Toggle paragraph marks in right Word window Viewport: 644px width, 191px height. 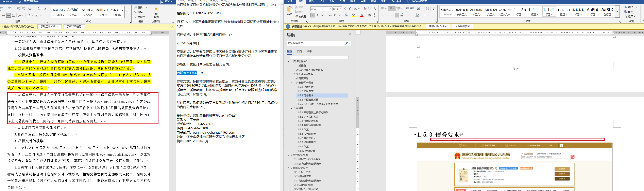tap(434, 9)
